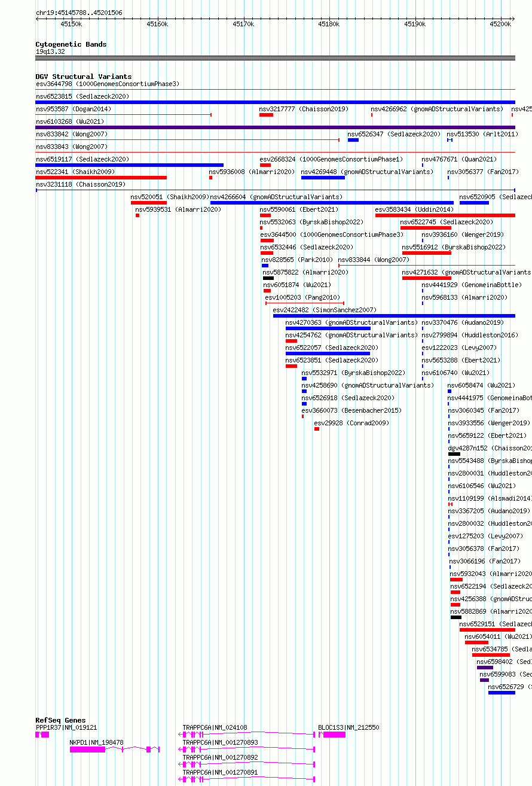
Task: Click the 45170k ruler position label
Action: click(x=243, y=24)
